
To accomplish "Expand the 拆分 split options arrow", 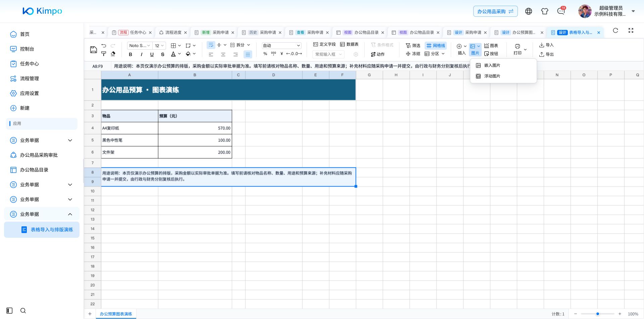I will tap(249, 45).
